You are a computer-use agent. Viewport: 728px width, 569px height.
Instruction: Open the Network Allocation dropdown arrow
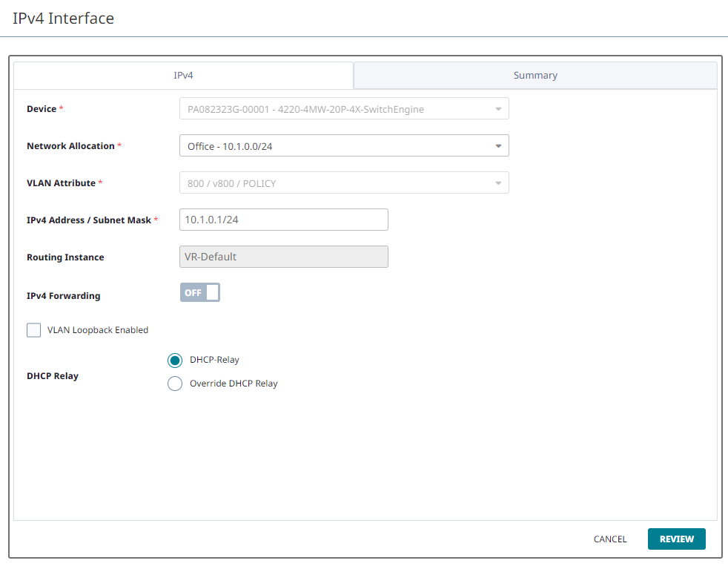(498, 145)
